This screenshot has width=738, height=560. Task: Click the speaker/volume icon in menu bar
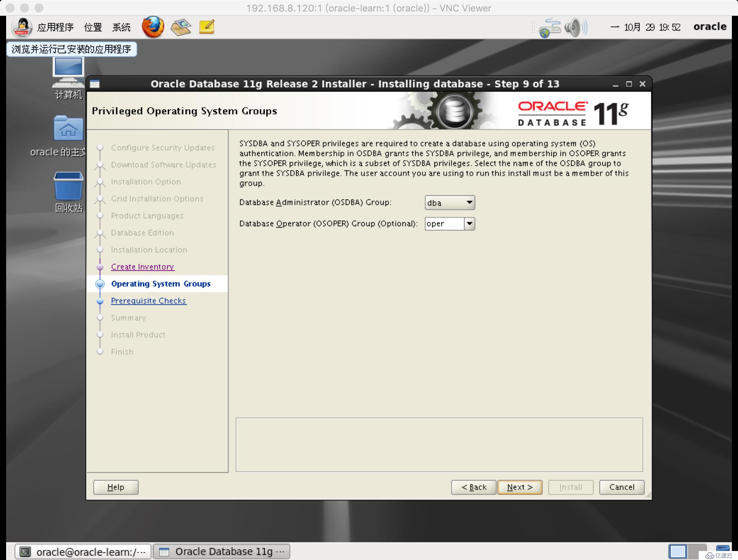point(574,27)
